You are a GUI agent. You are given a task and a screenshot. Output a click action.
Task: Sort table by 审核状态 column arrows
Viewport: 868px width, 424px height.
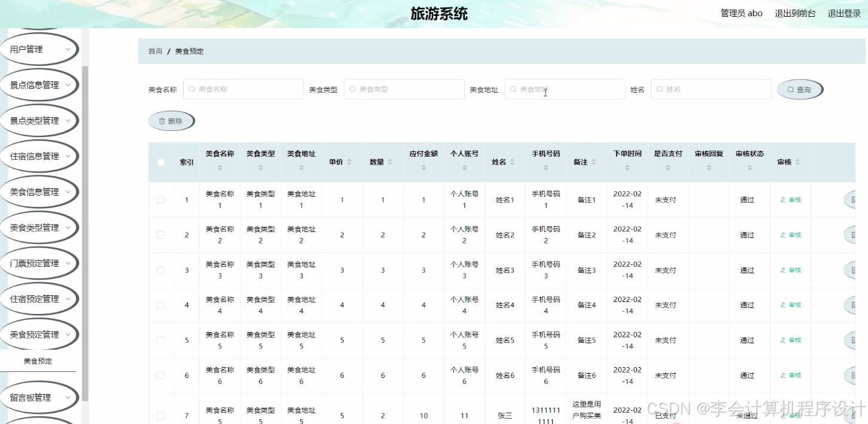point(750,168)
